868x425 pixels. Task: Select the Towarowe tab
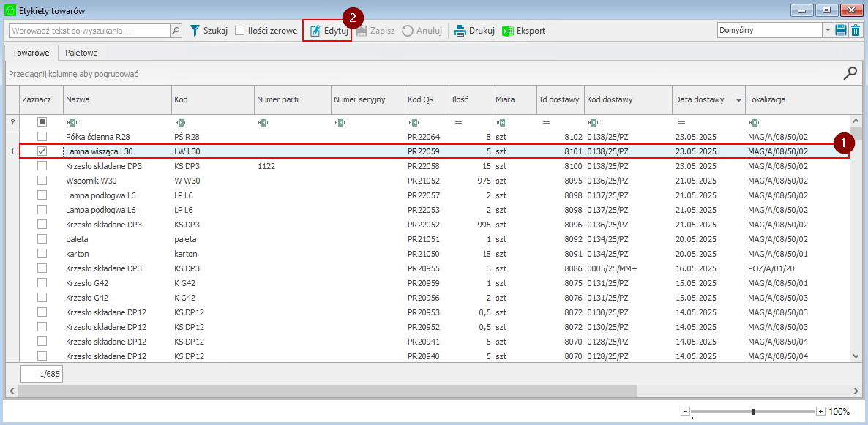point(31,53)
